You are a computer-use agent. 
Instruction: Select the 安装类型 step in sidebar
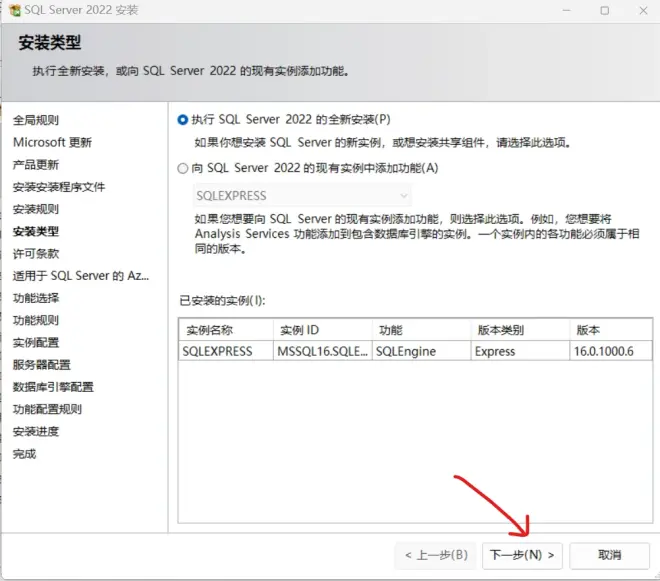pyautogui.click(x=36, y=232)
